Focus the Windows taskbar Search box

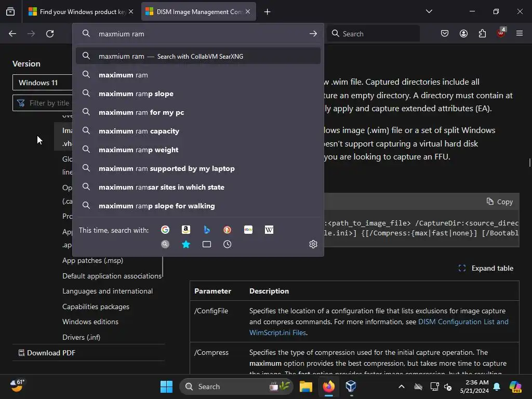point(236,387)
